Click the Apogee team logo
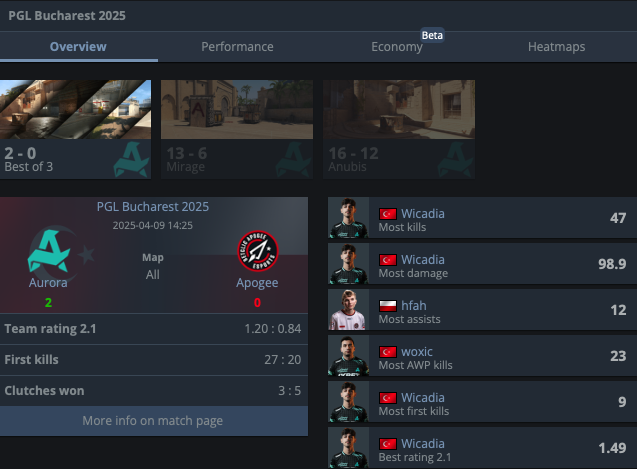 coord(258,251)
